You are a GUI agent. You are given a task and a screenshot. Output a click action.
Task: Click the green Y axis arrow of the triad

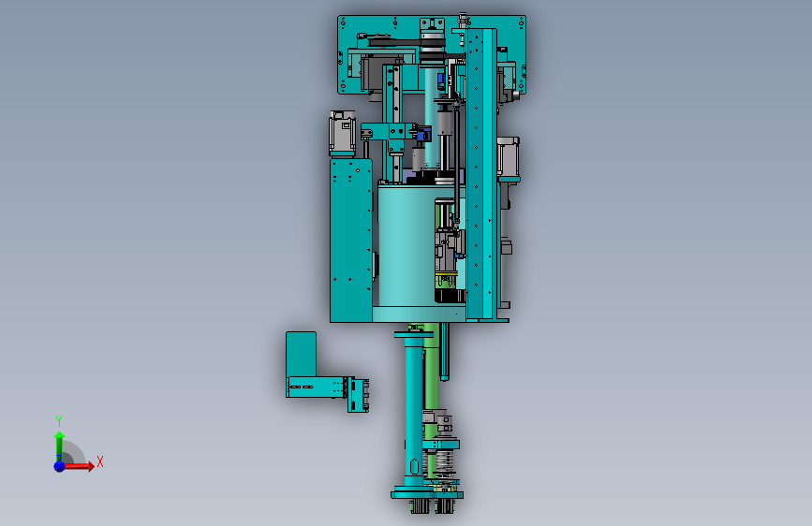(59, 446)
